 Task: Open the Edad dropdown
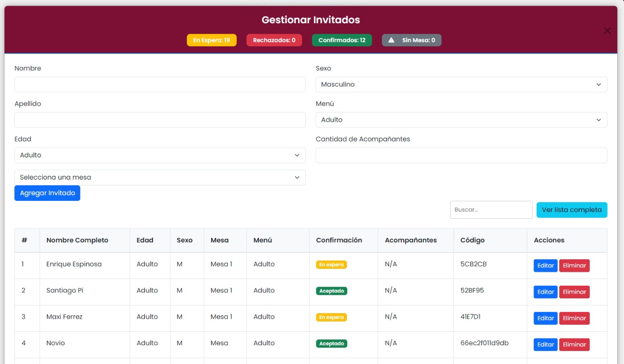[160, 155]
